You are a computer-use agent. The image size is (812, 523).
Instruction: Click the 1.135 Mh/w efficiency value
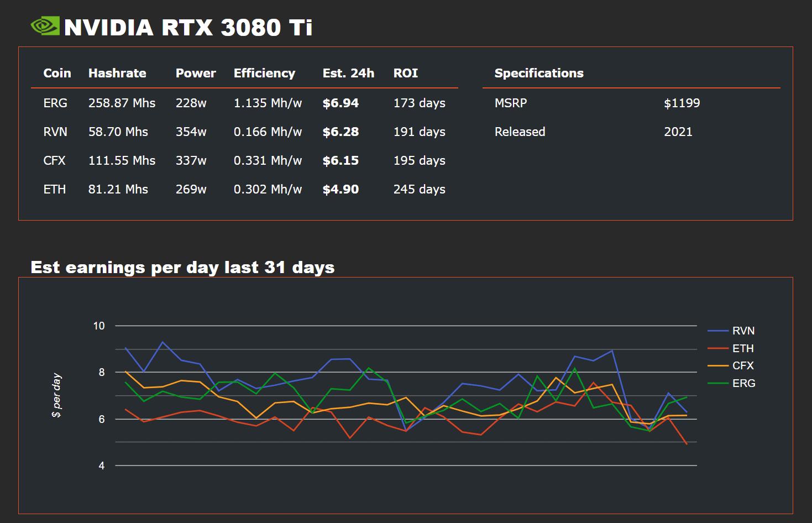tap(268, 103)
